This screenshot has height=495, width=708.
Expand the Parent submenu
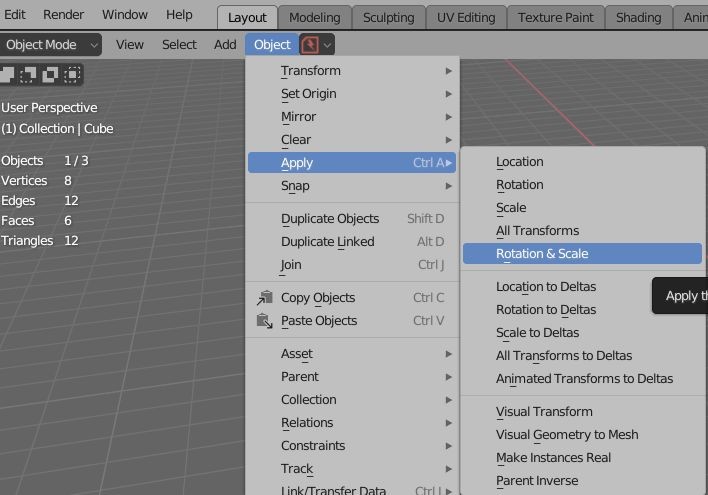tap(352, 377)
